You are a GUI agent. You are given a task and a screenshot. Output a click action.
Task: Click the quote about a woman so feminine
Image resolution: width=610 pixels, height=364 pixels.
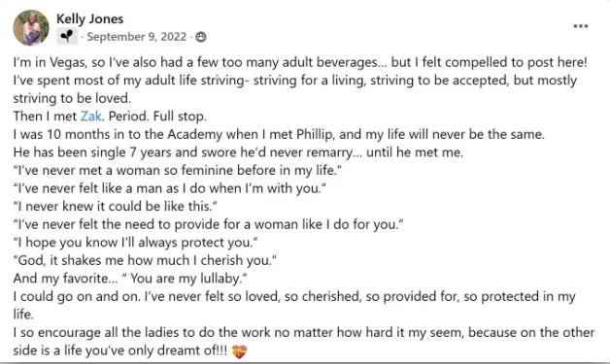point(178,170)
